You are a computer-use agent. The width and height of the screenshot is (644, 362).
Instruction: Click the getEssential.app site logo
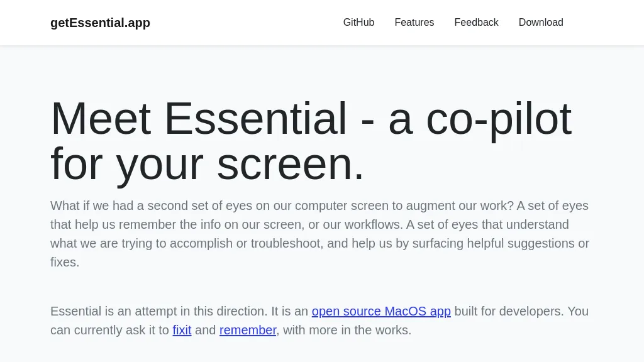pyautogui.click(x=100, y=23)
